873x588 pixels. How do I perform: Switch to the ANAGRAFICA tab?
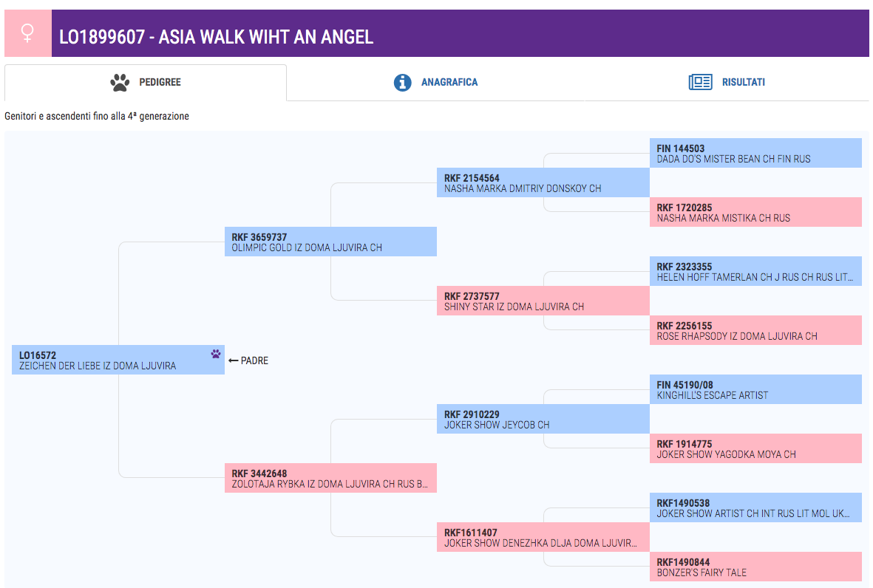point(435,82)
